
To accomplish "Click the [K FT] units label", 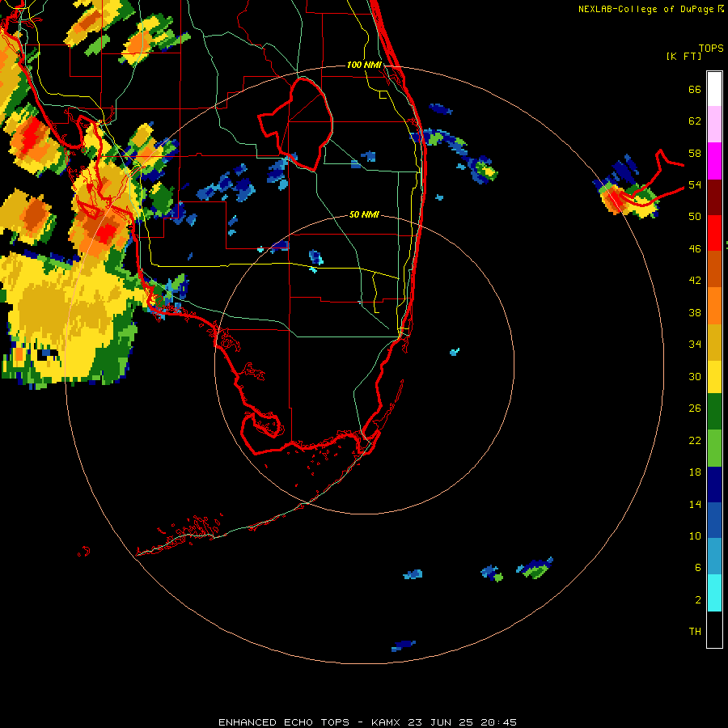I will pos(684,56).
